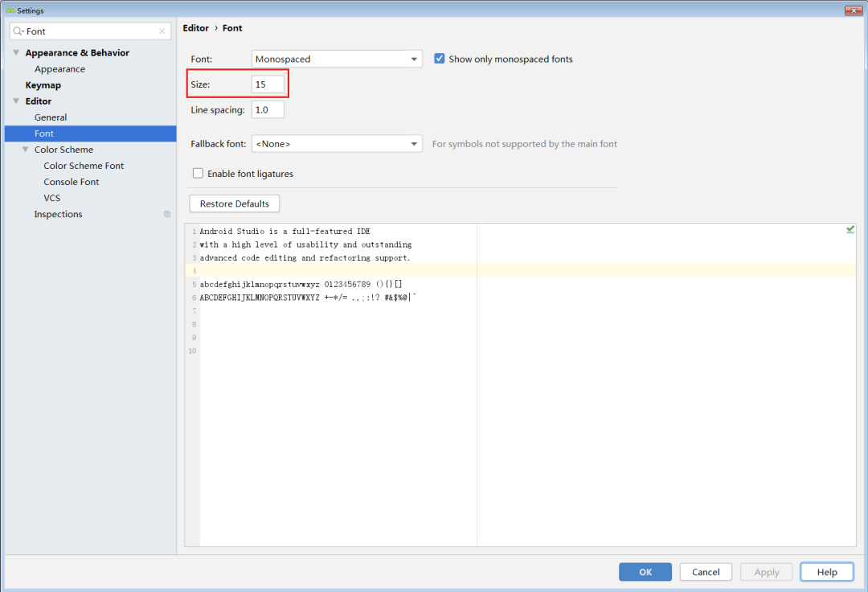Close the Settings dialog window
Viewport: 868px width, 592px height.
tap(853, 10)
